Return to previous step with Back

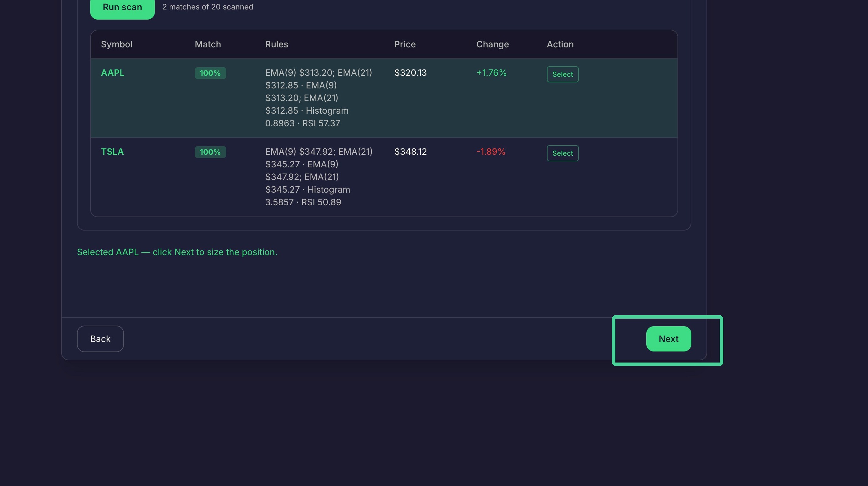coord(100,339)
